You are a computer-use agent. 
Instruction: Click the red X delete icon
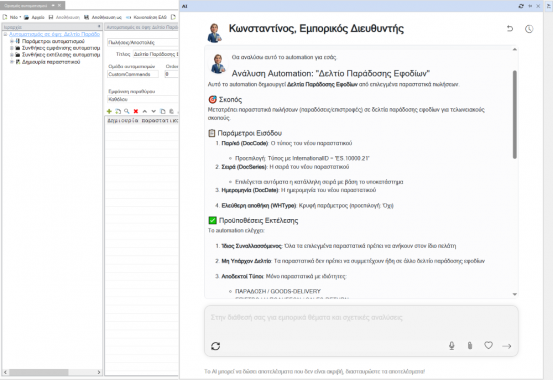tap(136, 111)
